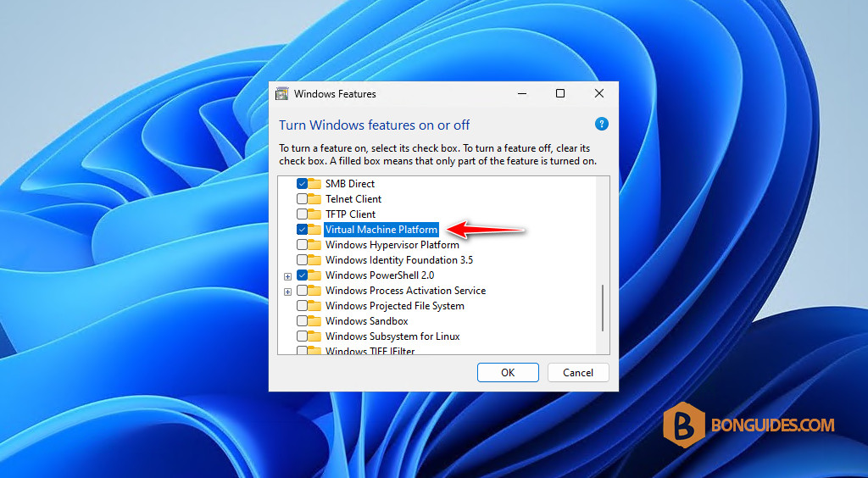
Task: Uncheck the Virtual Machine Platform checkbox
Action: point(302,229)
